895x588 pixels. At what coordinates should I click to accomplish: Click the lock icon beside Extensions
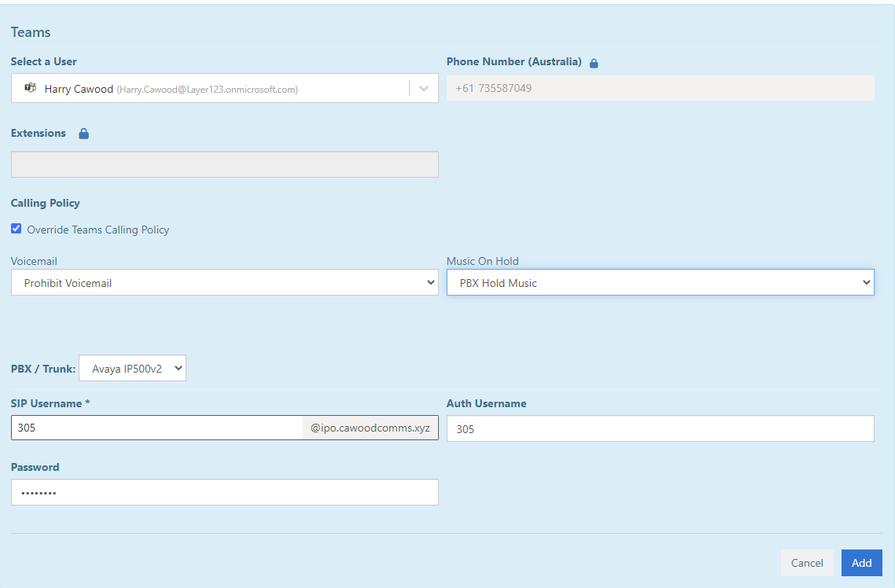coord(84,134)
